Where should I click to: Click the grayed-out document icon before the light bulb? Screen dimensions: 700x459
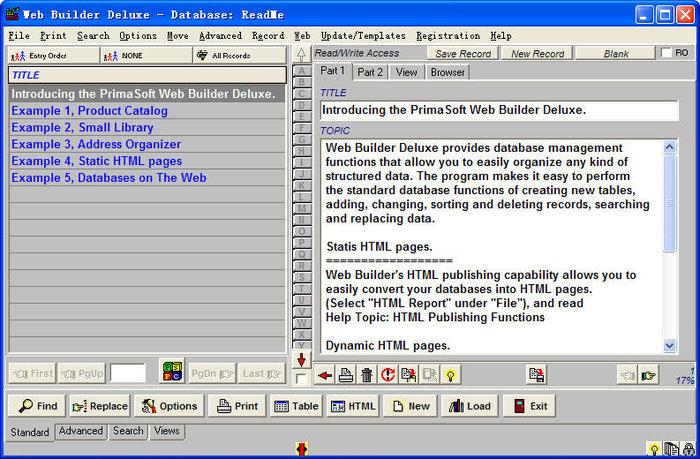pos(429,375)
